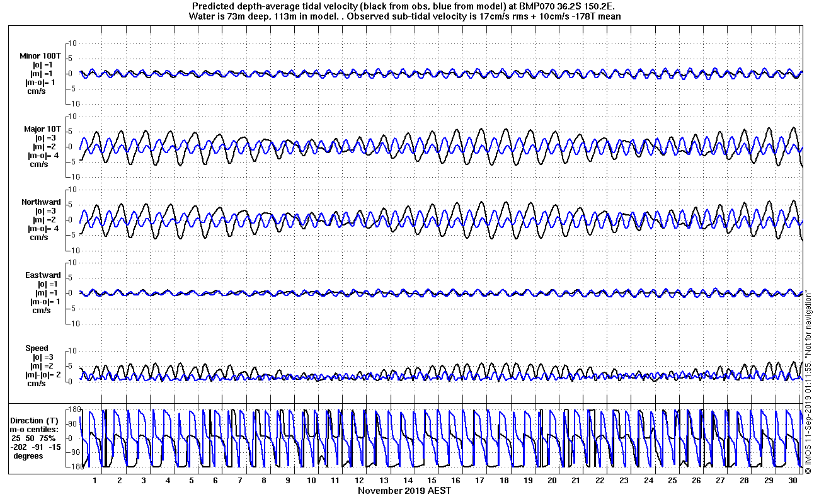This screenshot has width=819, height=504.
Task: Click "|m-o|= 4" in the Major 10T panel
Action: [43, 156]
